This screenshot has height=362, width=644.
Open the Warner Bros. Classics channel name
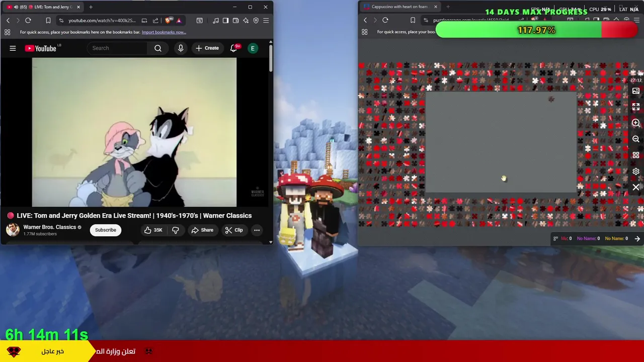click(49, 227)
